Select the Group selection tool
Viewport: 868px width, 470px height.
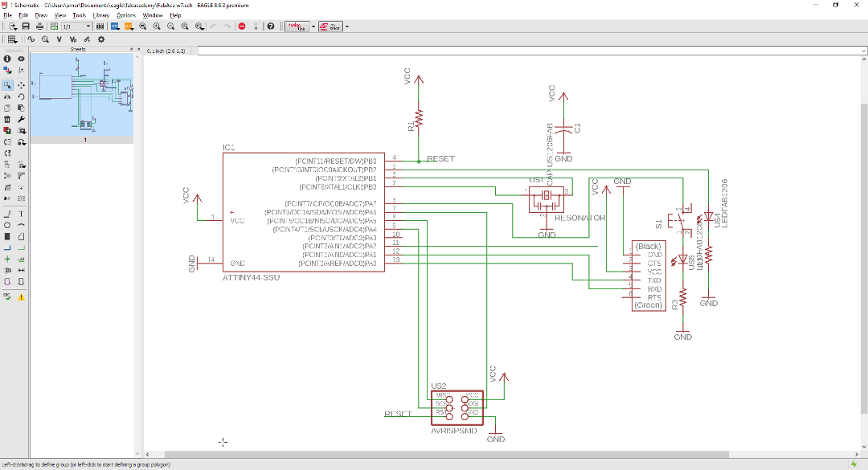pyautogui.click(x=7, y=85)
